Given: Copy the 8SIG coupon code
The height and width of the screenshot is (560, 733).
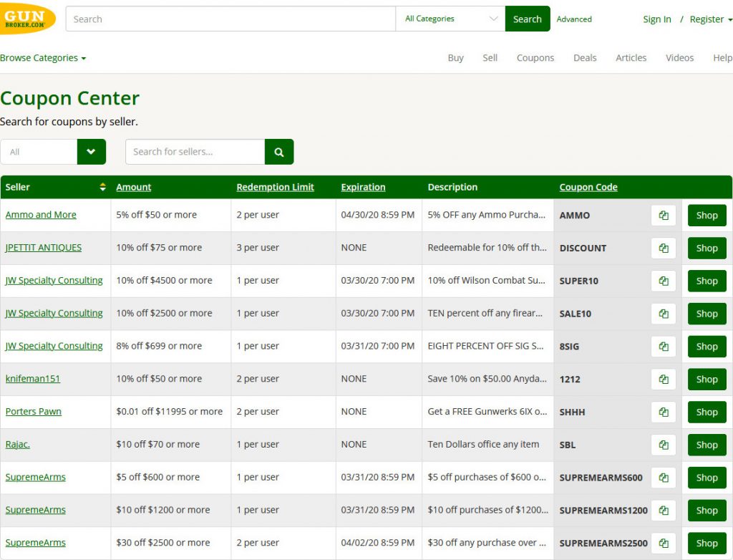Looking at the screenshot, I should point(664,347).
